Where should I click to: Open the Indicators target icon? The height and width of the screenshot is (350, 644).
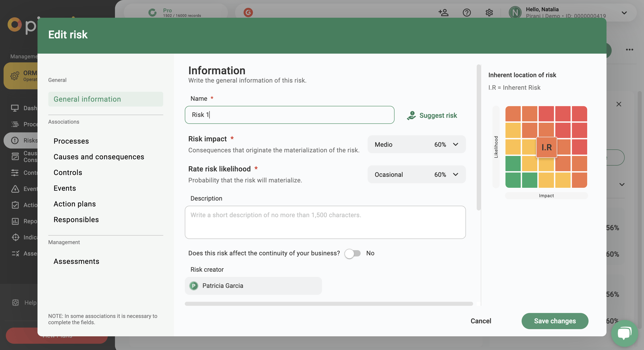coord(15,237)
